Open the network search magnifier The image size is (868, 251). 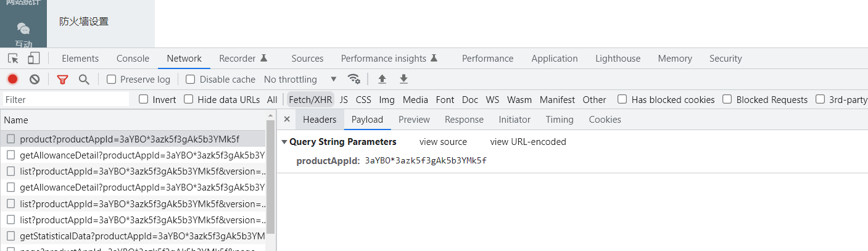coord(84,79)
